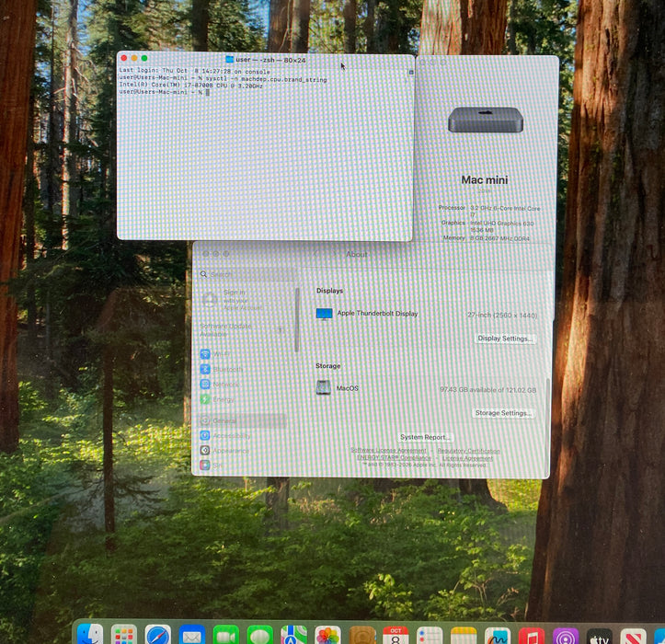Select the "Intel(R) Core(TM) i7-8700B" output line
The height and width of the screenshot is (644, 665).
coord(190,86)
